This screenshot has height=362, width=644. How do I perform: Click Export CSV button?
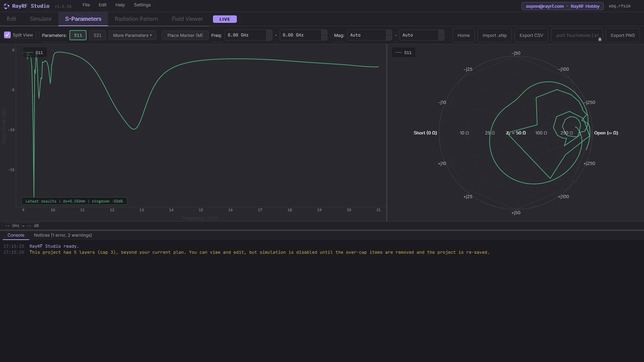point(531,35)
